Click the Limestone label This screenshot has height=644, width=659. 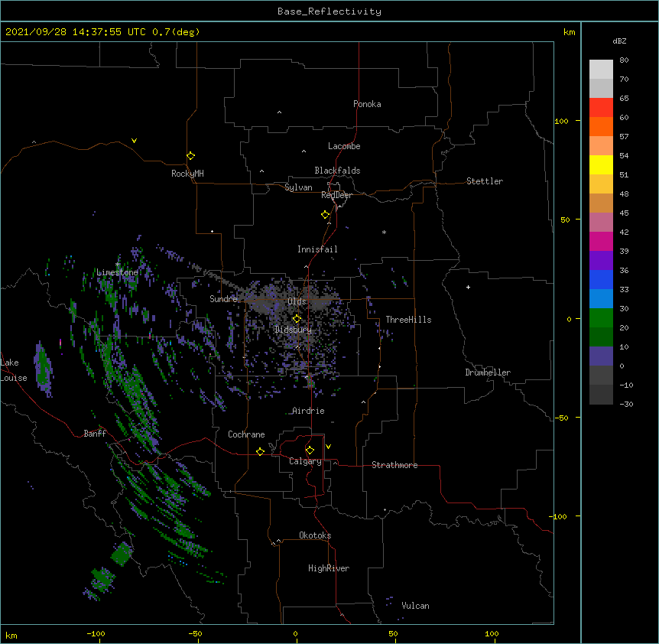click(117, 272)
